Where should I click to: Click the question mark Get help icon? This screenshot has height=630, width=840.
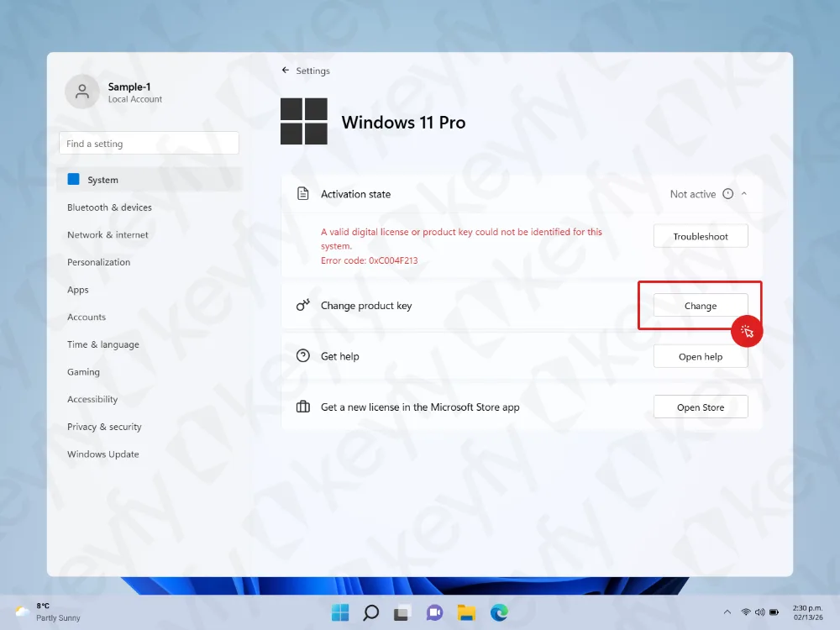[302, 355]
